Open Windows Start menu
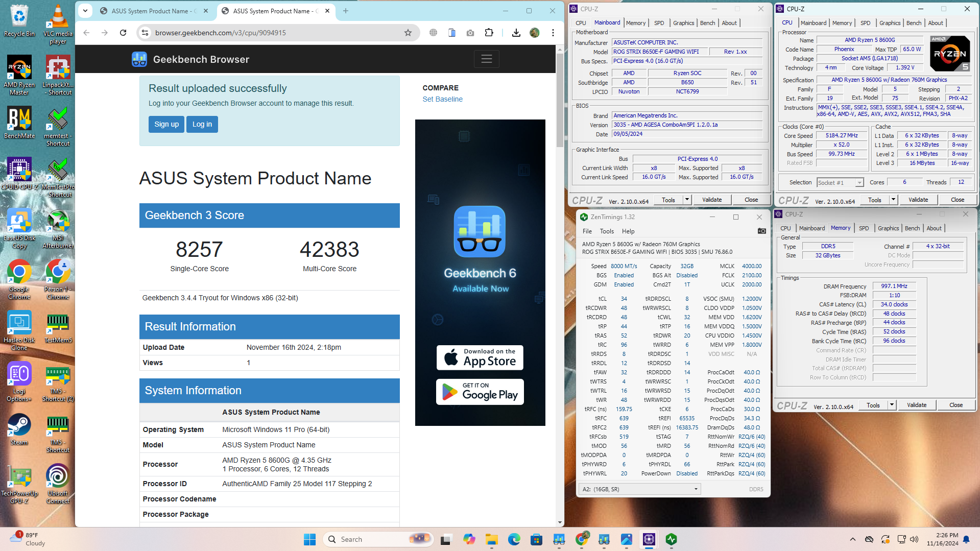 pos(309,539)
